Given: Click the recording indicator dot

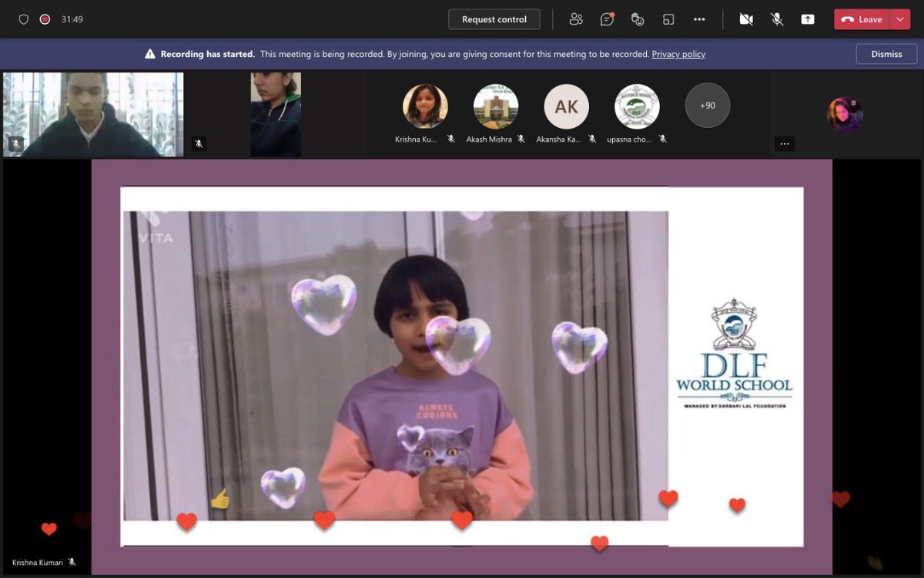Looking at the screenshot, I should 46,18.
